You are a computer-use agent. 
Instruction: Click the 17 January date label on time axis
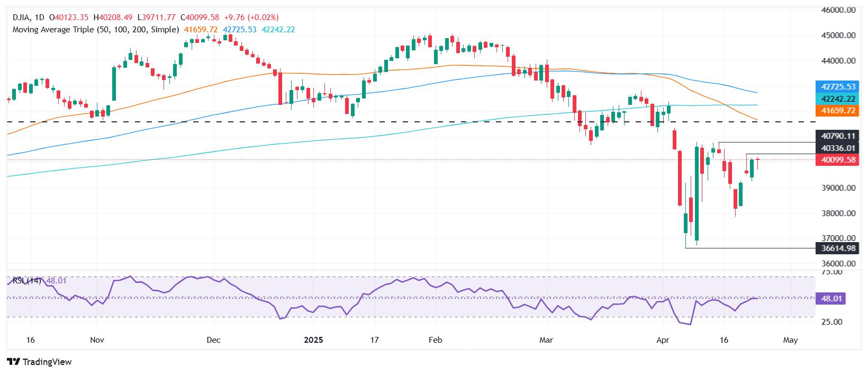pos(374,340)
